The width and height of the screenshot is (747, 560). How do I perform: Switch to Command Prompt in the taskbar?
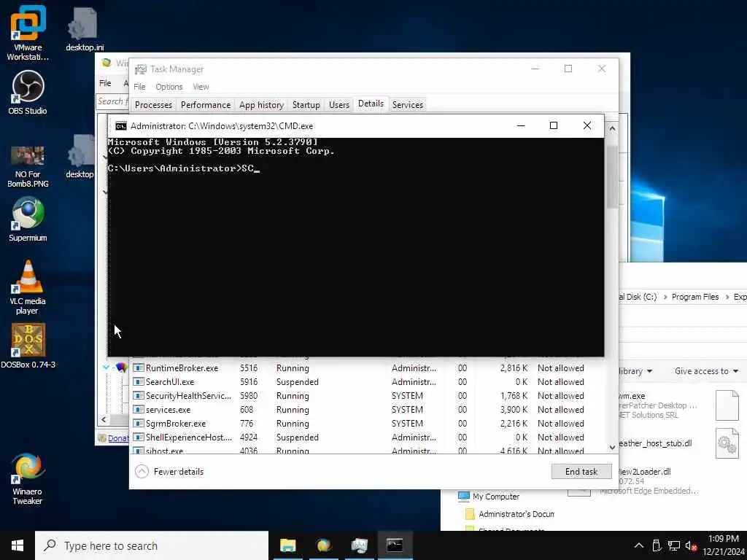click(x=395, y=545)
